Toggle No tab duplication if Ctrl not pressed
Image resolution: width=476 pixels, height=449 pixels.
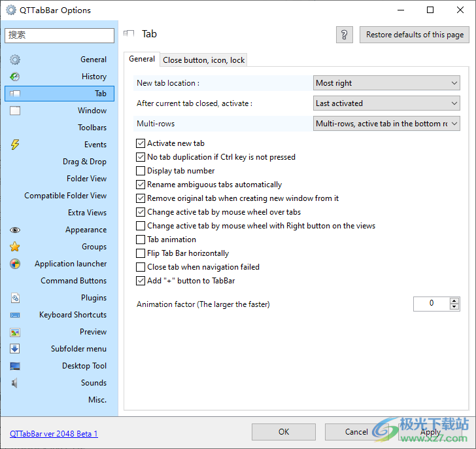(x=140, y=157)
